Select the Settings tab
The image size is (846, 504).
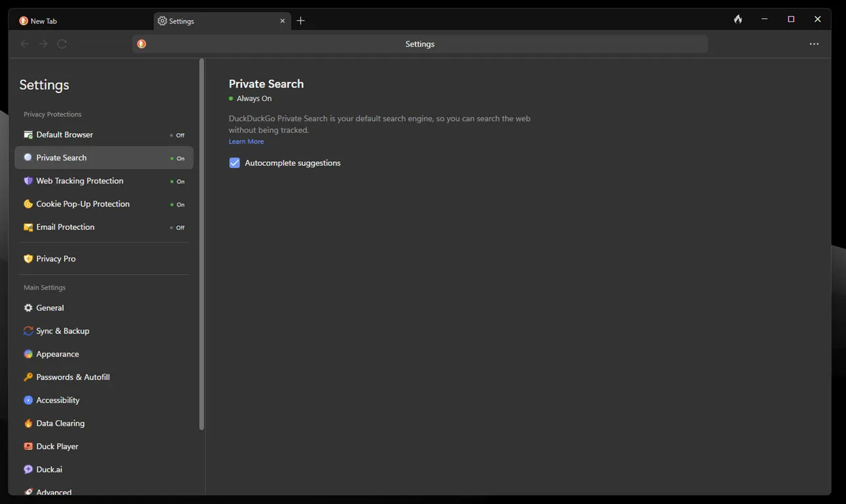[181, 20]
